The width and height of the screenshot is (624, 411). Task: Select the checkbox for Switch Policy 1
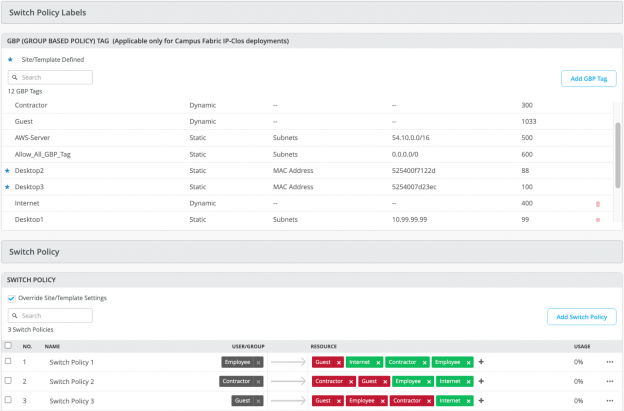9,362
